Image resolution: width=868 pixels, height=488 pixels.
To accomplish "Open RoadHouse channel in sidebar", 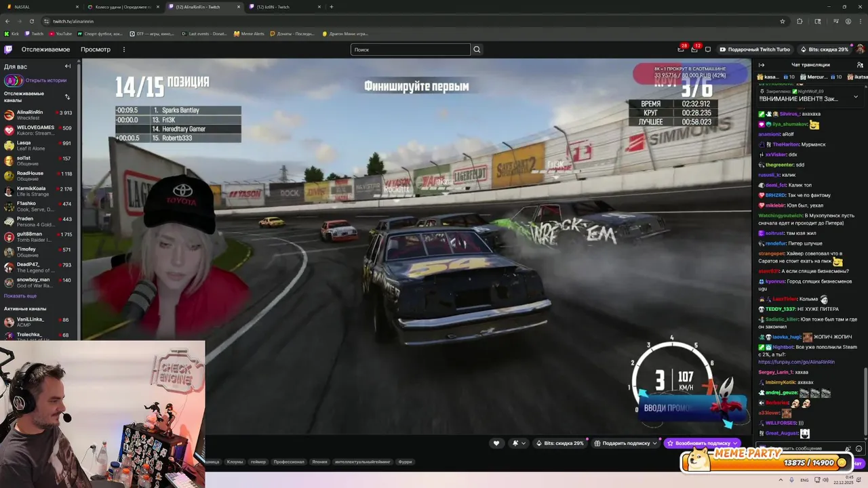I will pos(39,176).
